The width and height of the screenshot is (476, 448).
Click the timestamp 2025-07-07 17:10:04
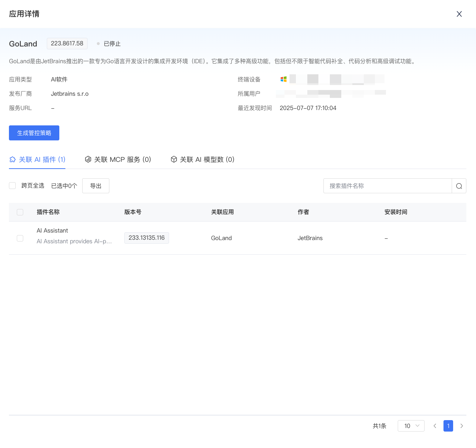tap(308, 108)
